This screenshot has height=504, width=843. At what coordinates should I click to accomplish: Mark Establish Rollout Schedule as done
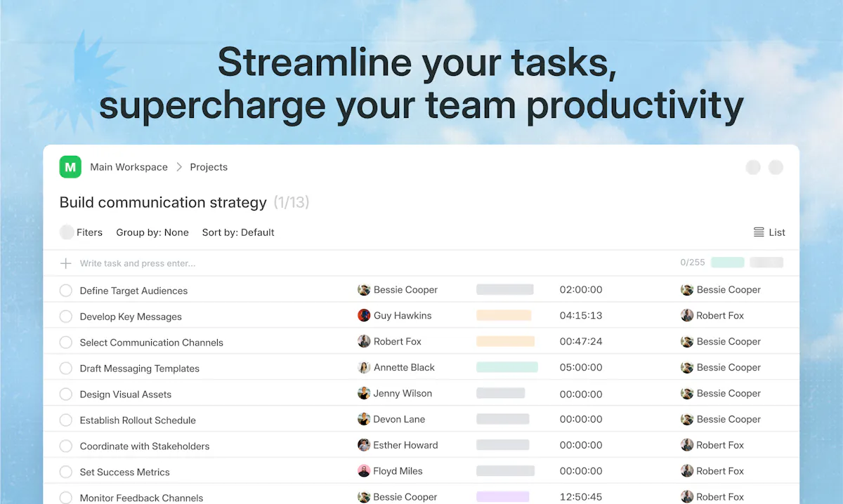(x=66, y=420)
